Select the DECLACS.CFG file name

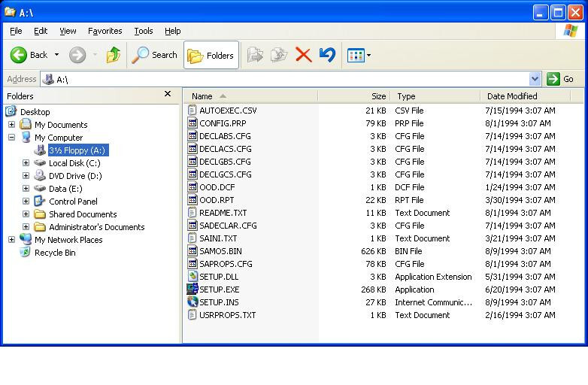tap(226, 149)
